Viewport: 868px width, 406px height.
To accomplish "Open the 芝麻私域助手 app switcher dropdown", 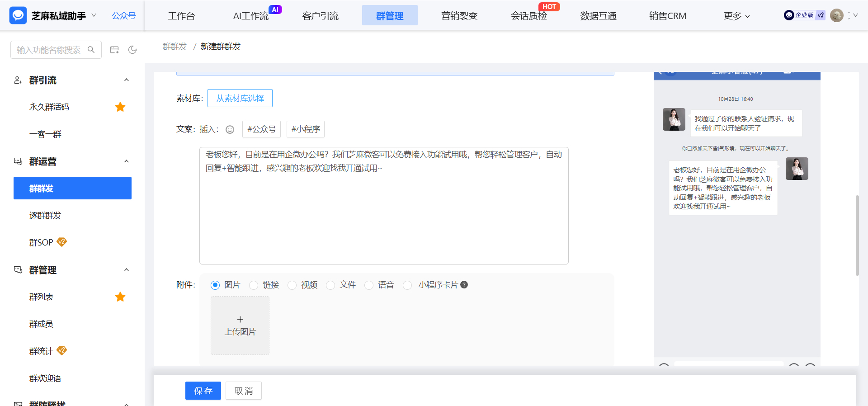I will (94, 15).
